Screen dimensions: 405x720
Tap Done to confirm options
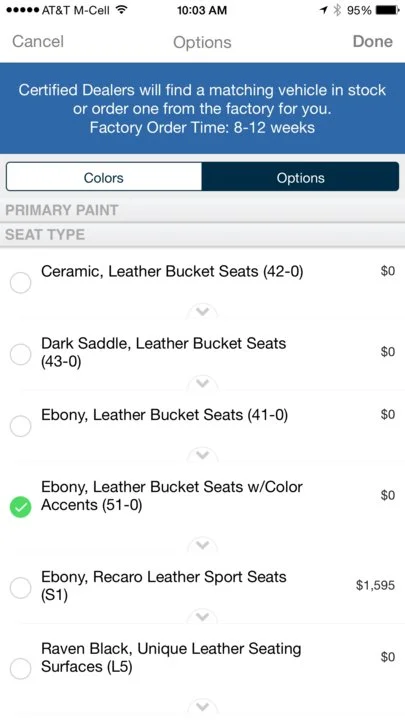pos(372,41)
